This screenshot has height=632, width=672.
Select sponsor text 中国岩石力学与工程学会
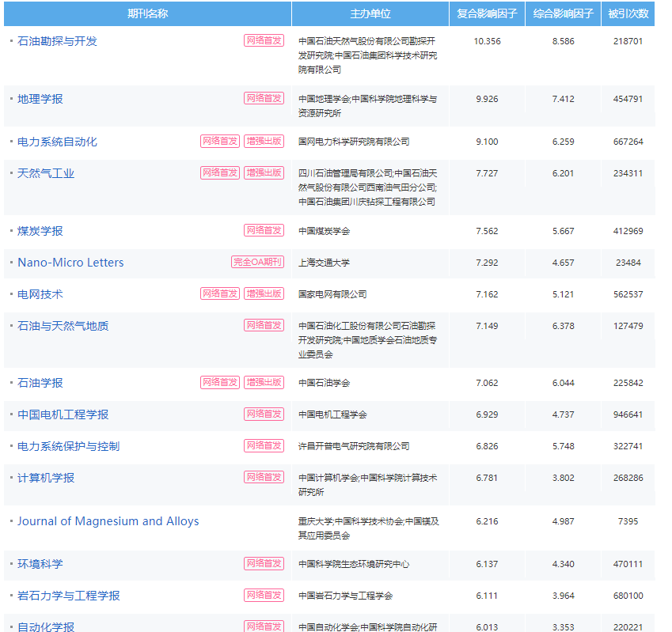pyautogui.click(x=345, y=596)
